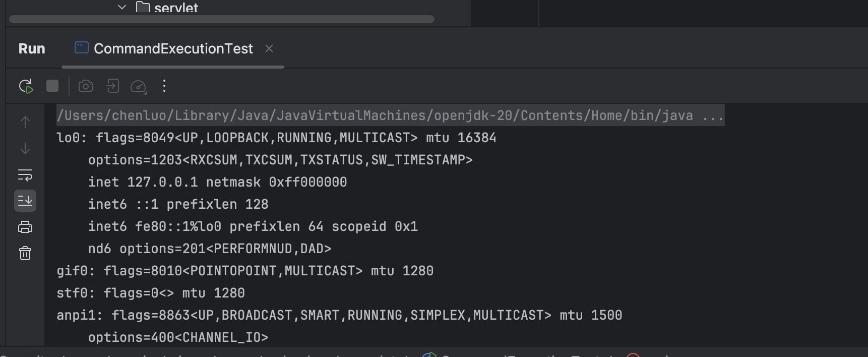868x357 pixels.
Task: Switch to the CommandExecutionTest tab
Action: [x=173, y=48]
